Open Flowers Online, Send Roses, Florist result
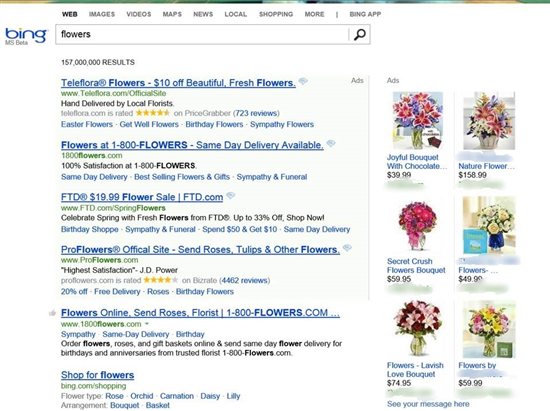This screenshot has width=550, height=411. point(200,312)
